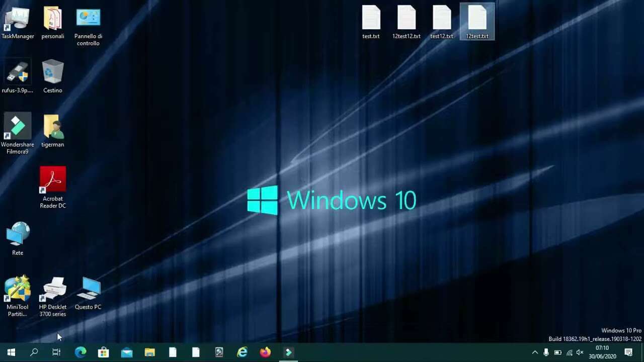The image size is (644, 362).
Task: Select the rufus-3.9p desktop icon
Action: click(x=18, y=77)
